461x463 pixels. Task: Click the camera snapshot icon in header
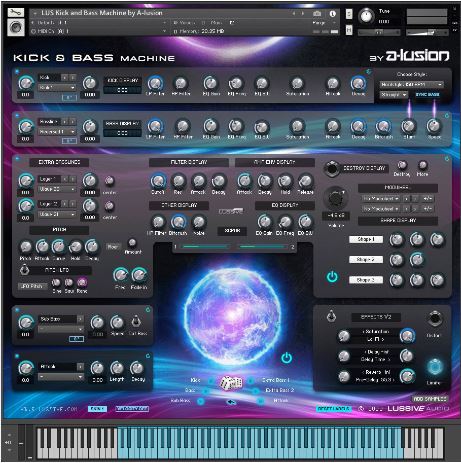click(317, 14)
